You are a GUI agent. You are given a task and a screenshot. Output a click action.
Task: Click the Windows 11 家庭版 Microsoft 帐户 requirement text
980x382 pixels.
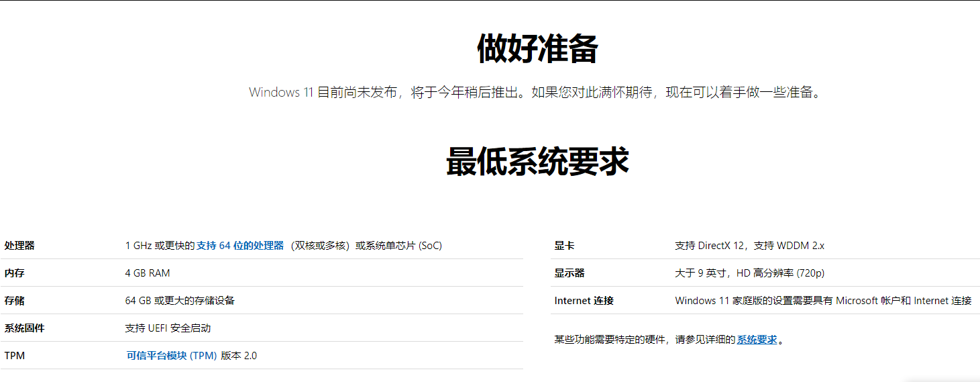(823, 301)
